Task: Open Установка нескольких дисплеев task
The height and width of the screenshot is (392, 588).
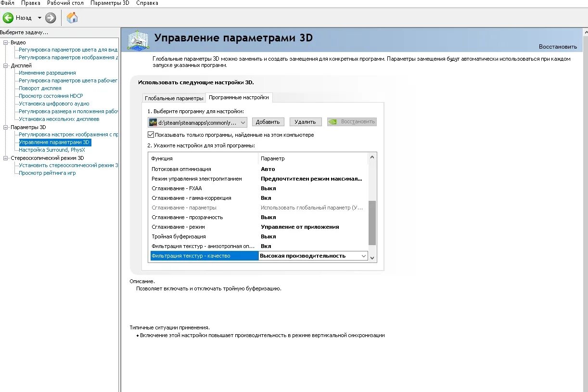Action: pos(59,119)
